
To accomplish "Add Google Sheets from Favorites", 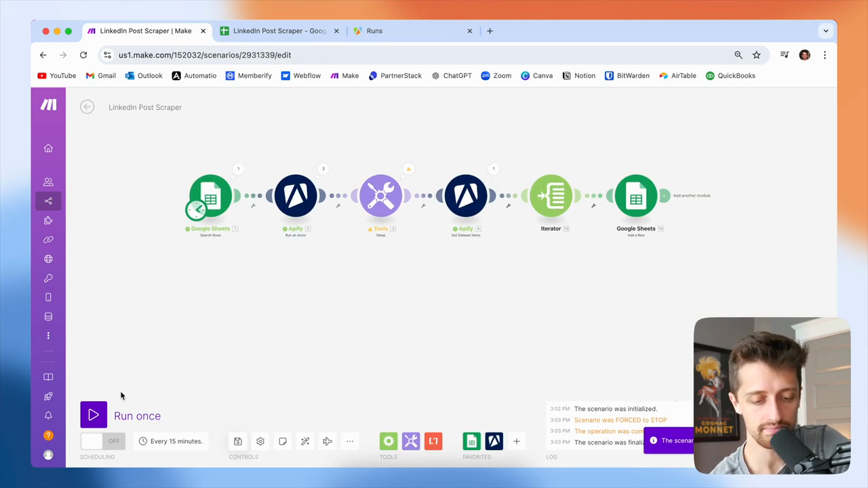I will click(471, 441).
